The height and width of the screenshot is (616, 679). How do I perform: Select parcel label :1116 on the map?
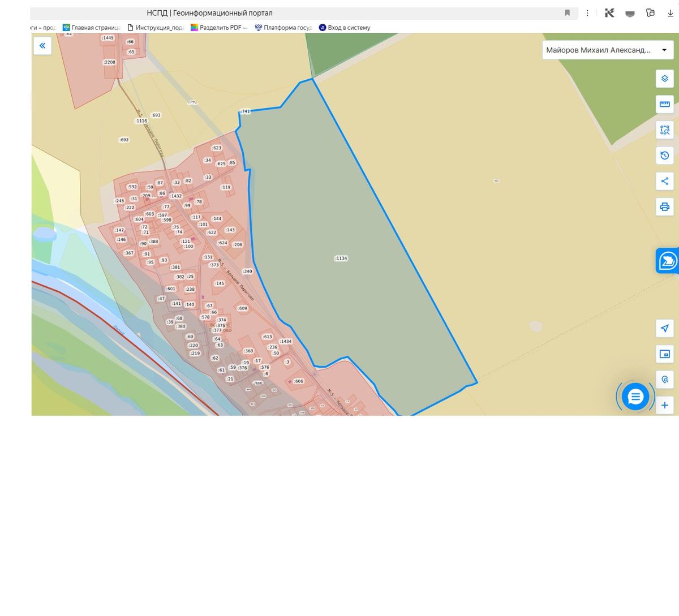point(141,120)
